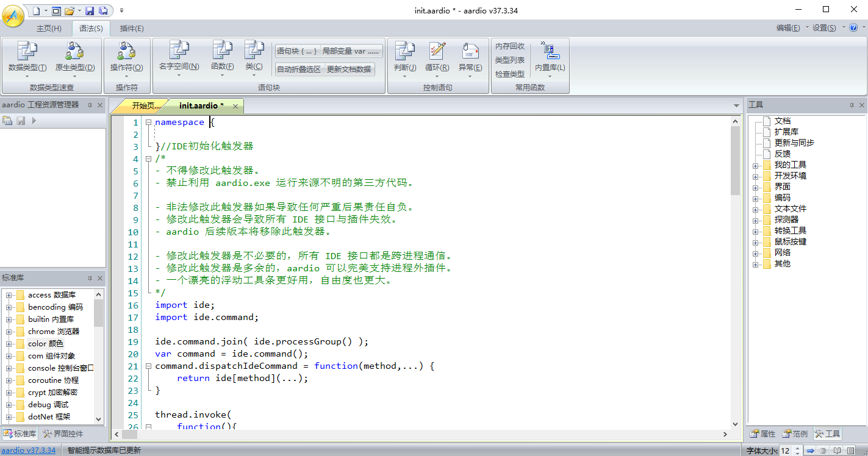Image resolution: width=868 pixels, height=456 pixels.
Task: Open the 数据类型(T) ribbon button
Action: [x=27, y=60]
